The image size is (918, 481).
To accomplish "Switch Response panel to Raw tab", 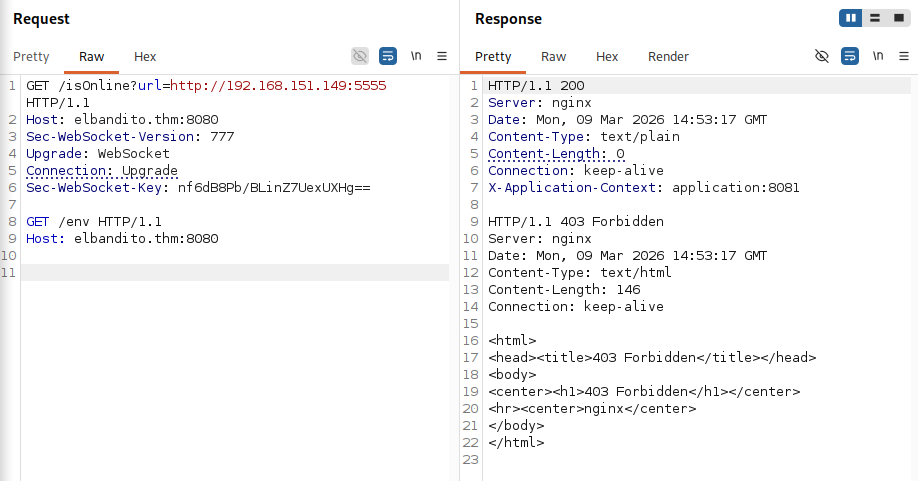I will (x=553, y=57).
